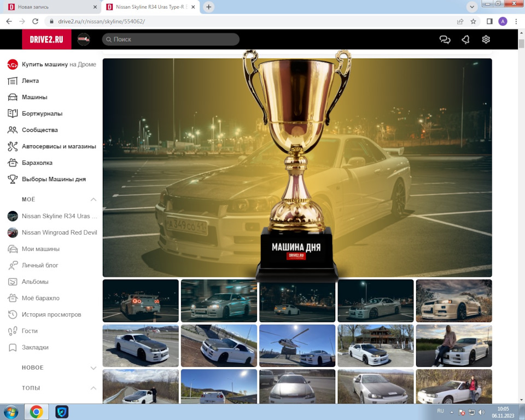Open Личный блог icon
Screen dimensions: 525x420
(x=13, y=265)
